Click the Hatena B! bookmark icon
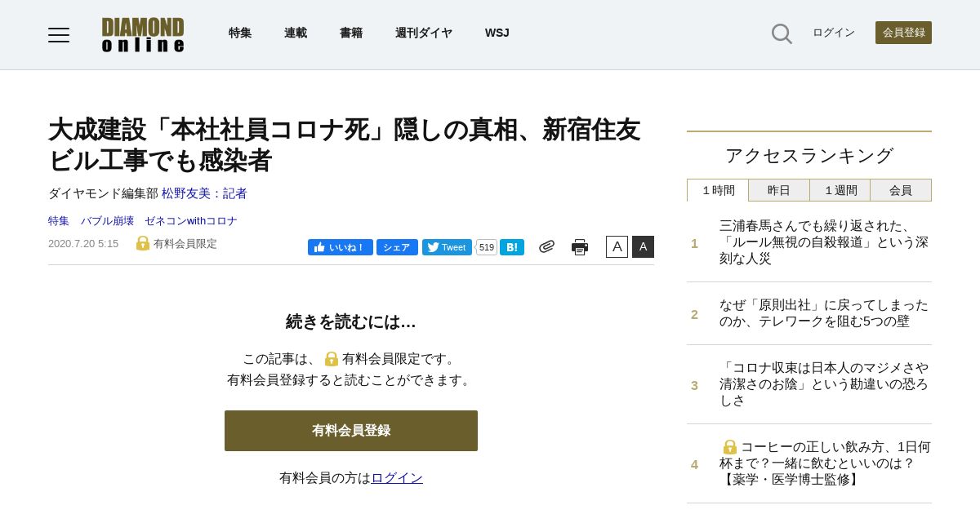The width and height of the screenshot is (980, 514). click(x=512, y=247)
